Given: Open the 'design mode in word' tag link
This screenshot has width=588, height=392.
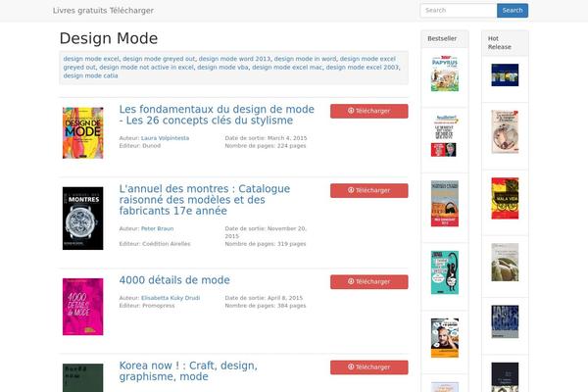Looking at the screenshot, I should coord(305,59).
